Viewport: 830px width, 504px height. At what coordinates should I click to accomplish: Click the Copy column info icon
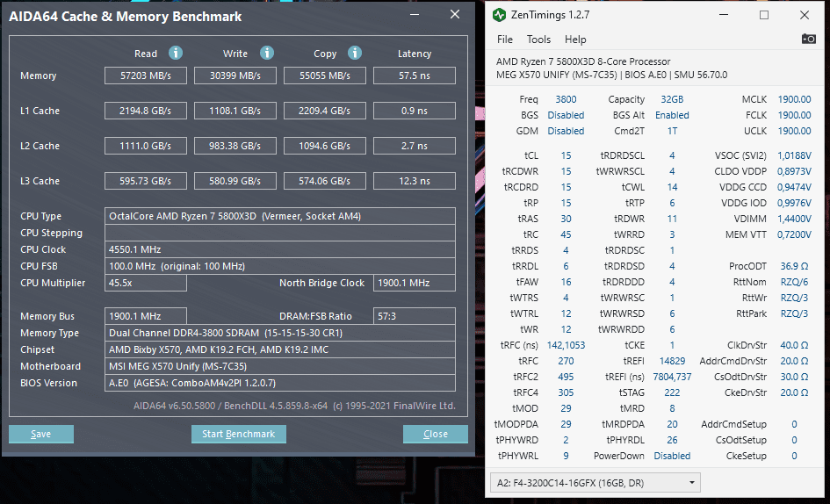pos(355,53)
